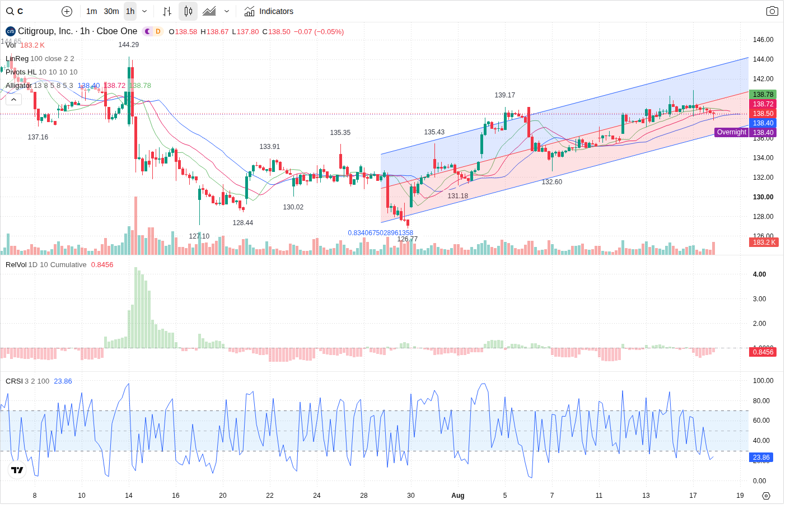Click the Citigroup logo icon

tap(11, 31)
